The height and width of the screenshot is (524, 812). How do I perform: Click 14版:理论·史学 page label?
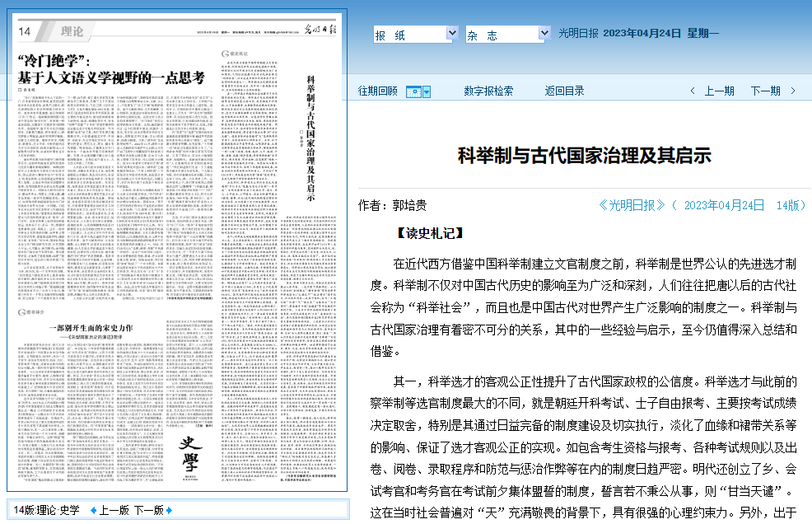(46, 511)
